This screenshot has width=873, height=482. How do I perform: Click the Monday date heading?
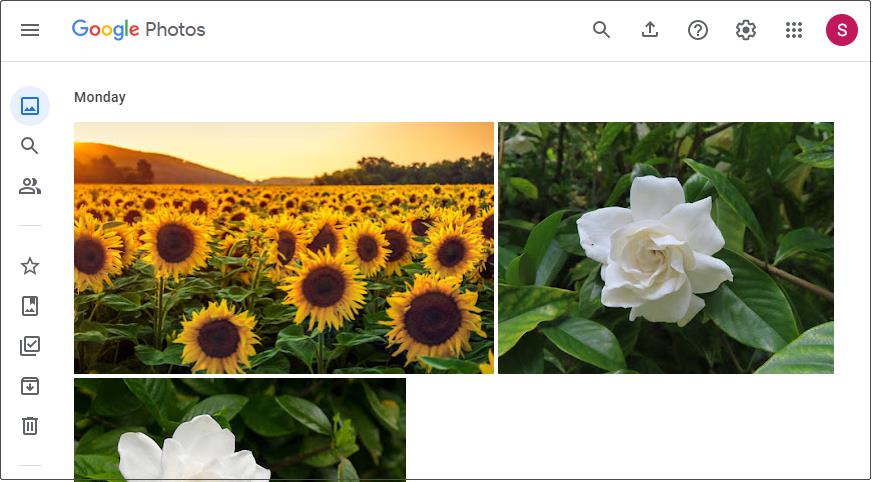coord(100,97)
